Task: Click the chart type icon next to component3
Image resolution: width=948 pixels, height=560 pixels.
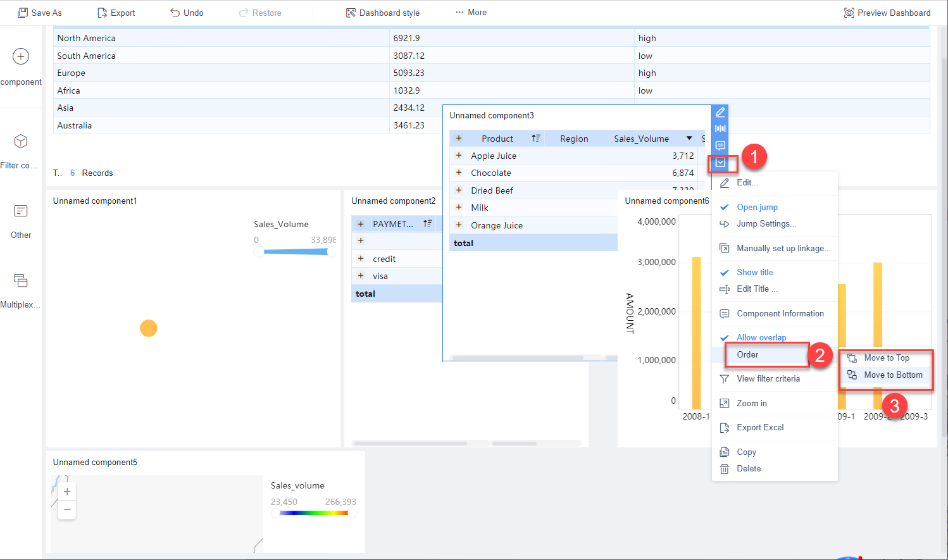Action: (720, 128)
